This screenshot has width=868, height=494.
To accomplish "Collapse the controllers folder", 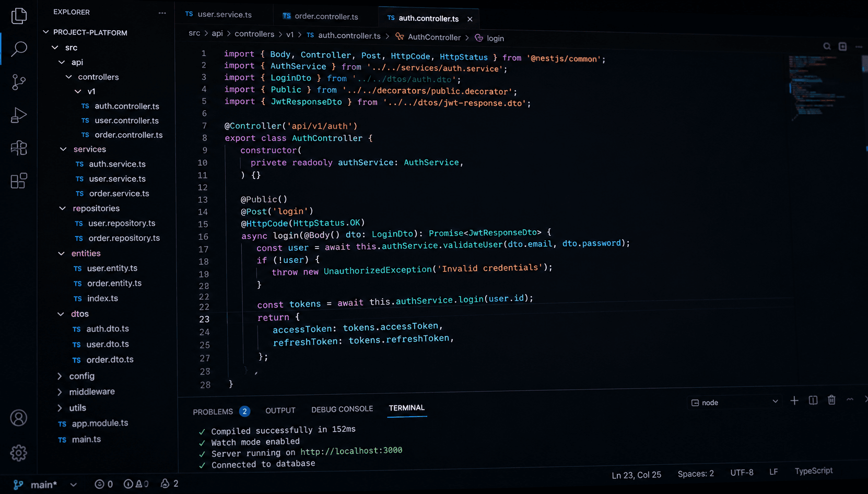I will click(x=69, y=77).
